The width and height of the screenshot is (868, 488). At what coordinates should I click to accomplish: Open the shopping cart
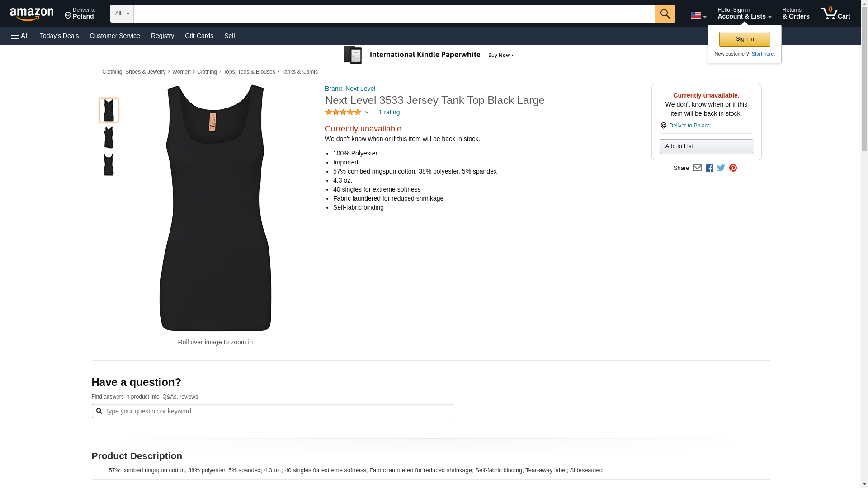(835, 14)
